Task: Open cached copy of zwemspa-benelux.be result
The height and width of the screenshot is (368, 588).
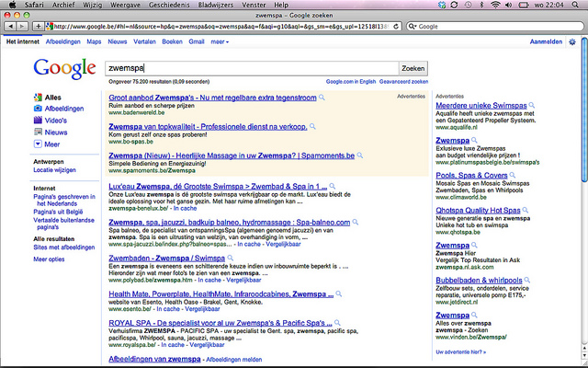Action: pos(185,208)
